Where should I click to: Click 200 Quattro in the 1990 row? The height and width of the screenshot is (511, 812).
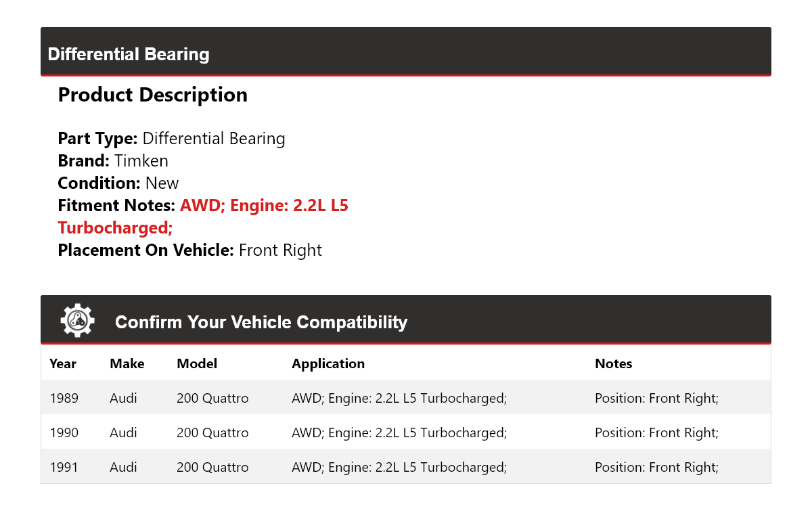pyautogui.click(x=212, y=432)
